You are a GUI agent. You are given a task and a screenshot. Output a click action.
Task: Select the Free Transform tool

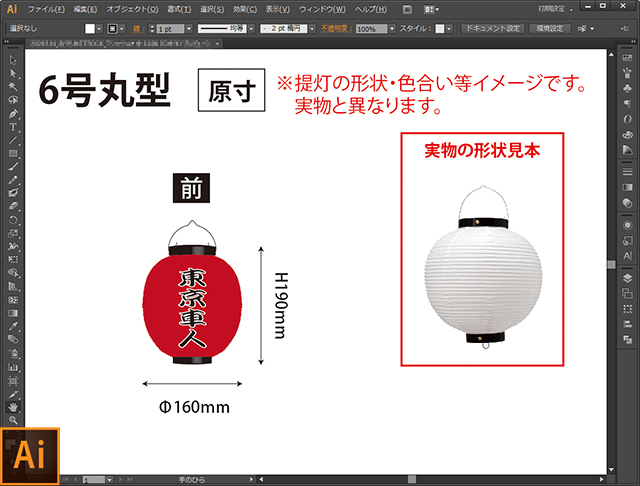click(13, 260)
